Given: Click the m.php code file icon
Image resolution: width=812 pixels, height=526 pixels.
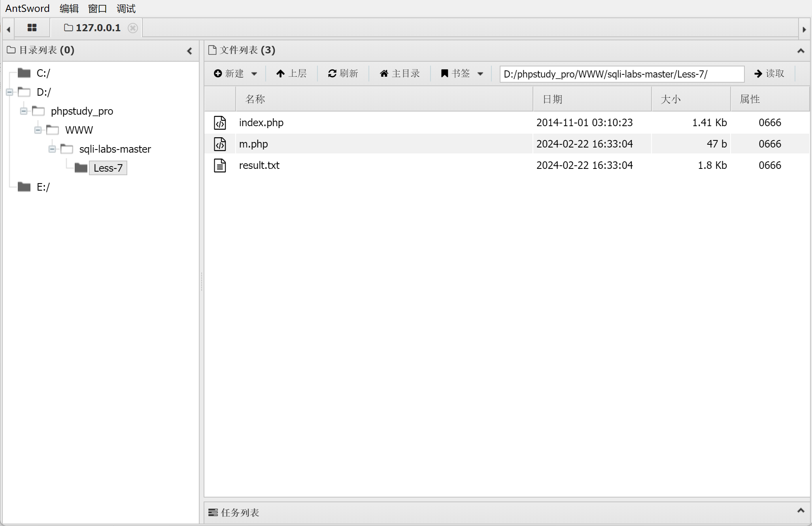Looking at the screenshot, I should click(220, 144).
